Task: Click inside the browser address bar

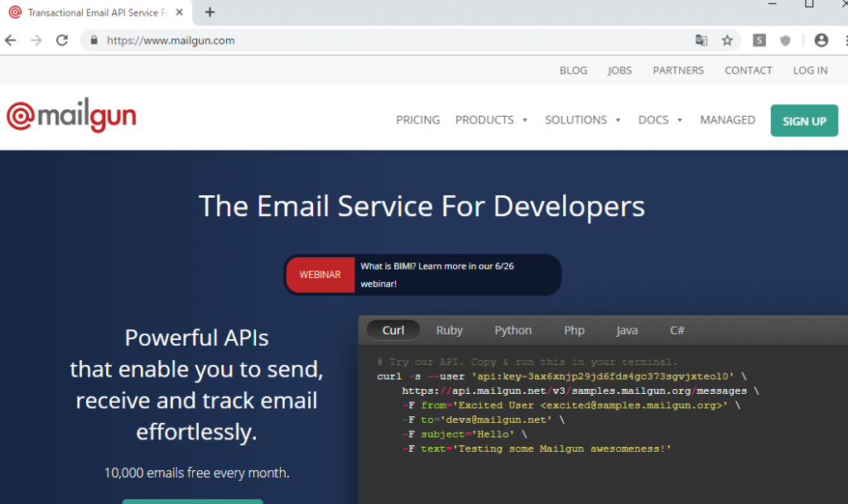Action: coord(331,39)
